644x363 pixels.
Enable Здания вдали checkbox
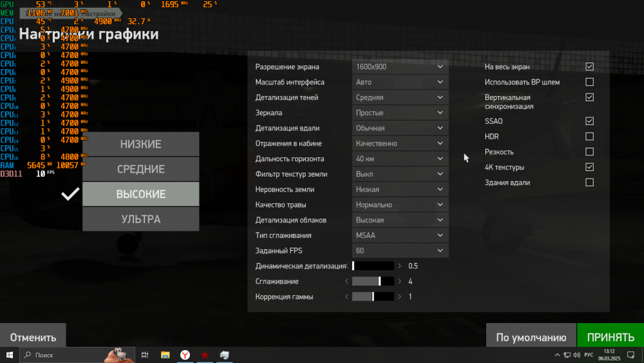coord(589,182)
